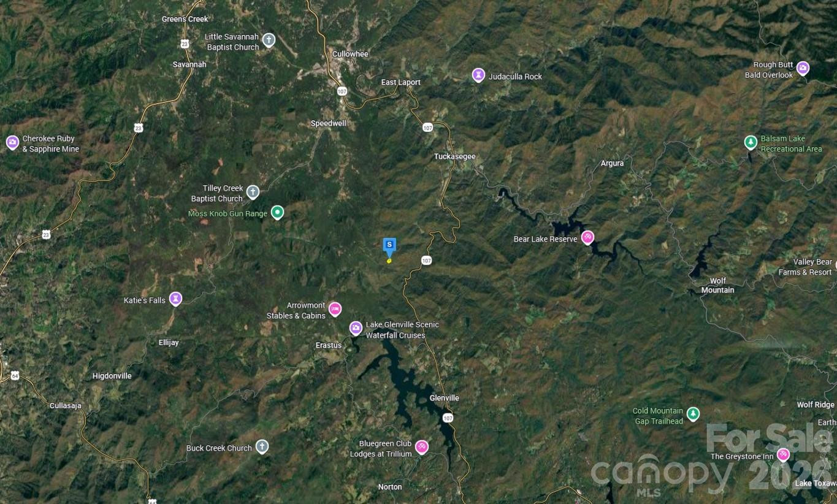Select the Glenville town label
837x504 pixels.
445,398
